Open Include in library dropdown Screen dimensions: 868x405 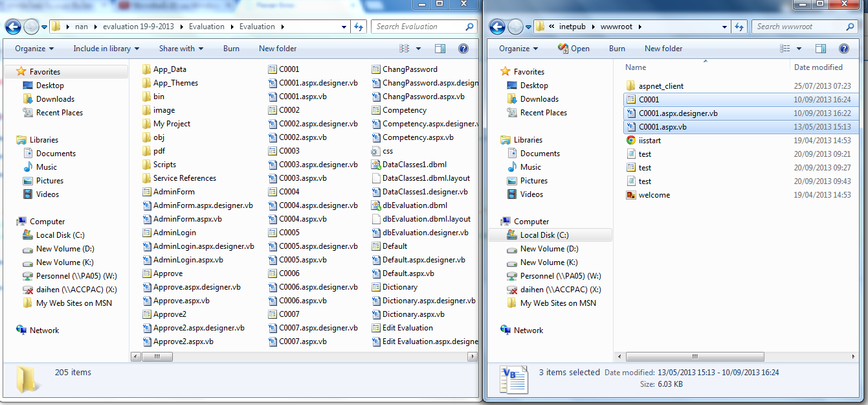[106, 49]
